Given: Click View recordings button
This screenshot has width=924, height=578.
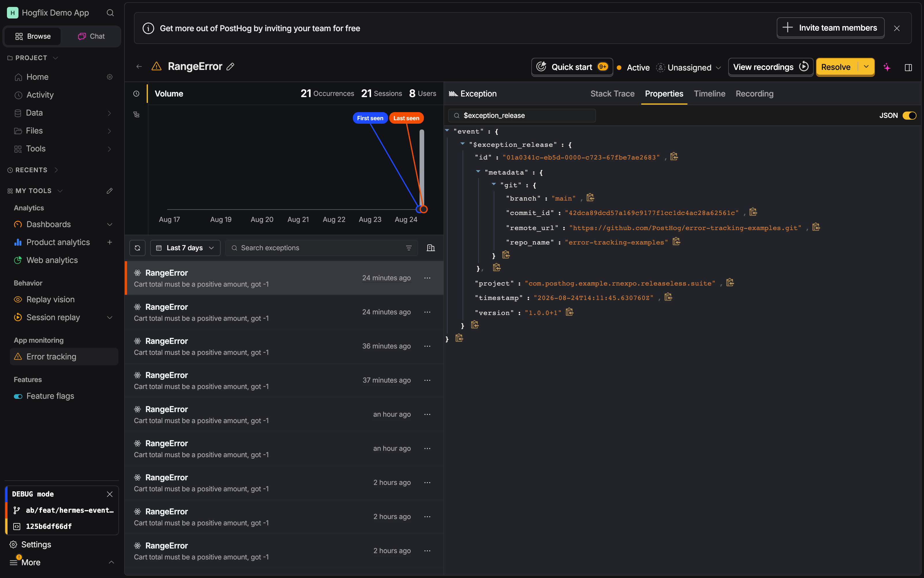Looking at the screenshot, I should [x=770, y=67].
